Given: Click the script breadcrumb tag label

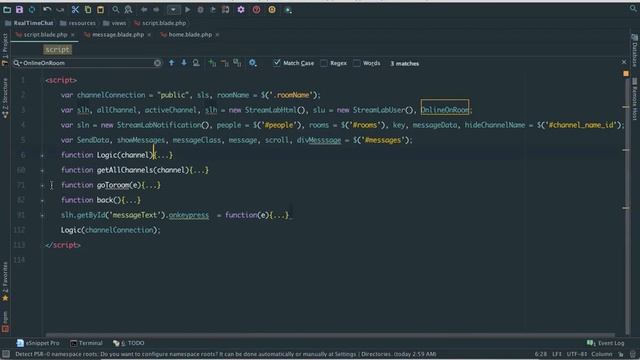Looking at the screenshot, I should [x=58, y=50].
